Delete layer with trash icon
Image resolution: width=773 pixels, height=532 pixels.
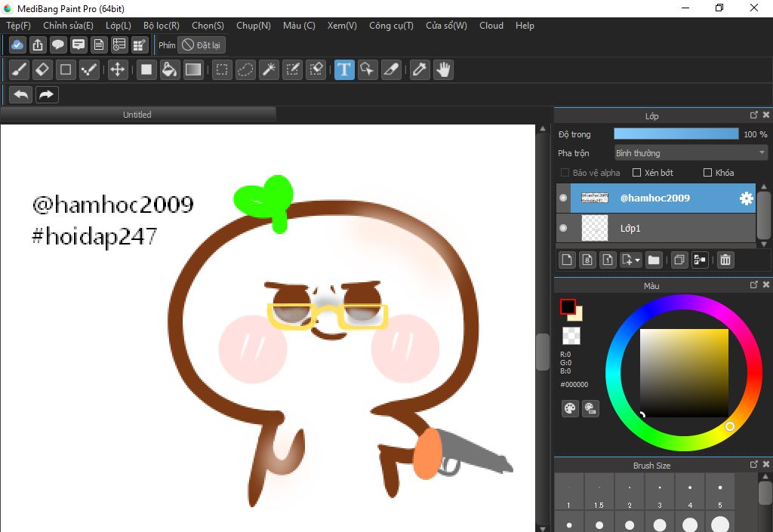[725, 260]
